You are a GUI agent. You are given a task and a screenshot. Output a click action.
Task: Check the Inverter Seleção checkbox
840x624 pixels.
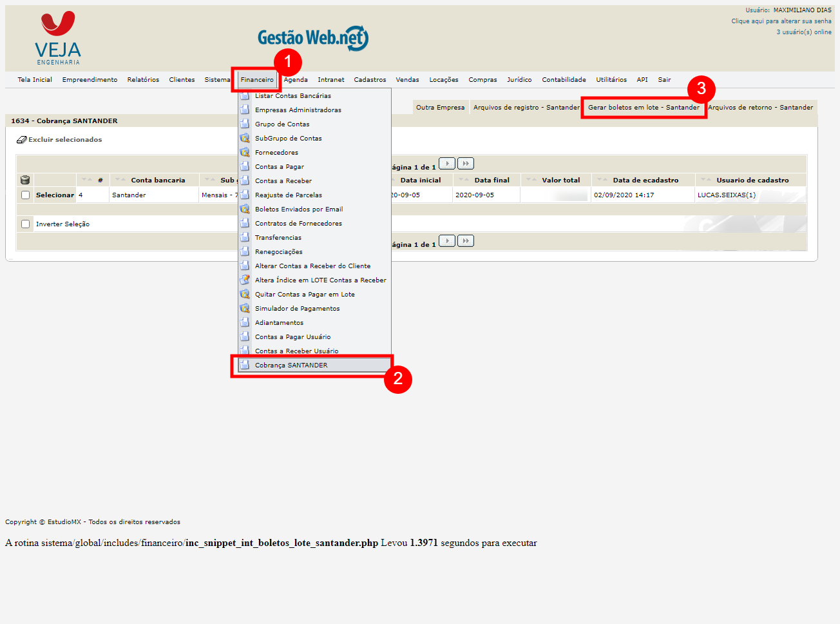(26, 224)
